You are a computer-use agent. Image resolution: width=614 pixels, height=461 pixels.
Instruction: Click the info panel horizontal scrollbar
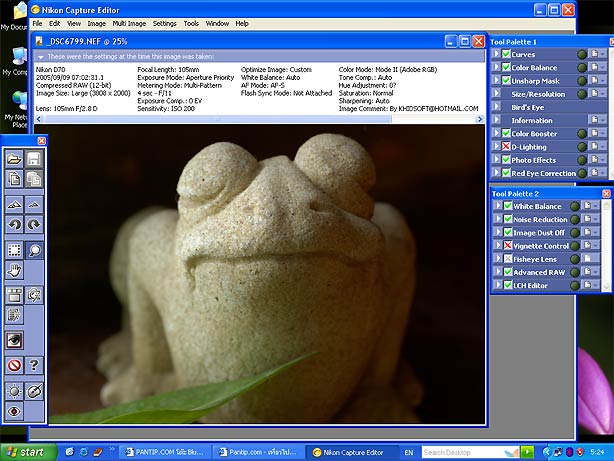coord(217,119)
